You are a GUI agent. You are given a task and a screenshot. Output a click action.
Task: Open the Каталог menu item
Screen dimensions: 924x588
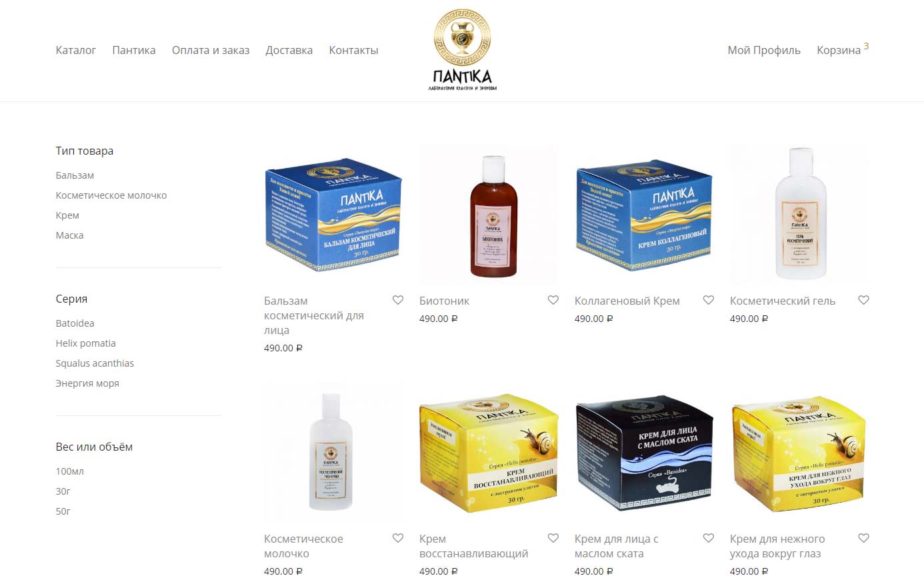click(76, 50)
